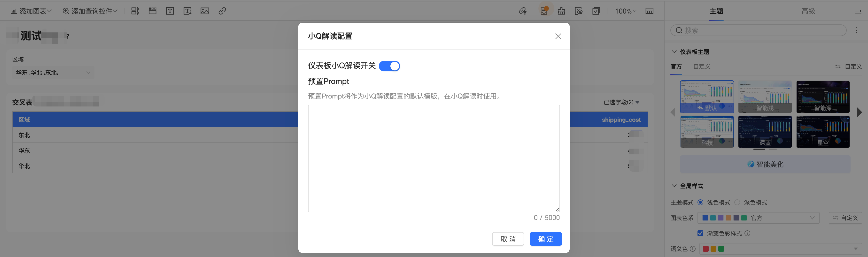Image resolution: width=868 pixels, height=257 pixels.
Task: Click the info icon next to 渐变色彩样式
Action: pyautogui.click(x=747, y=234)
